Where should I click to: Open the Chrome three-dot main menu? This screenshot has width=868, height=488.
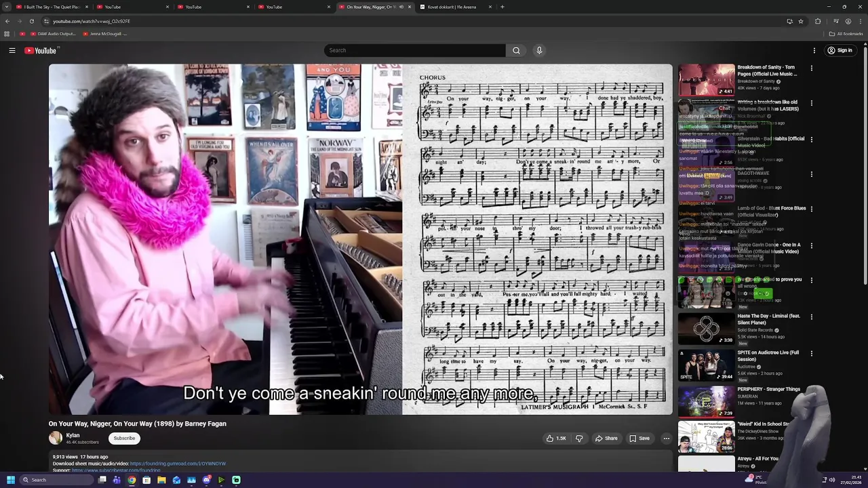pos(861,21)
